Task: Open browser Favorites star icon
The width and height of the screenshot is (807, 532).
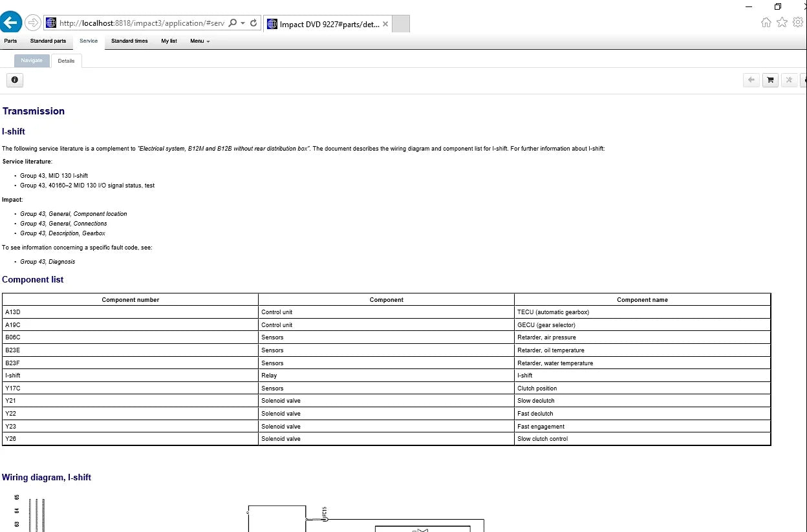Action: pos(782,23)
